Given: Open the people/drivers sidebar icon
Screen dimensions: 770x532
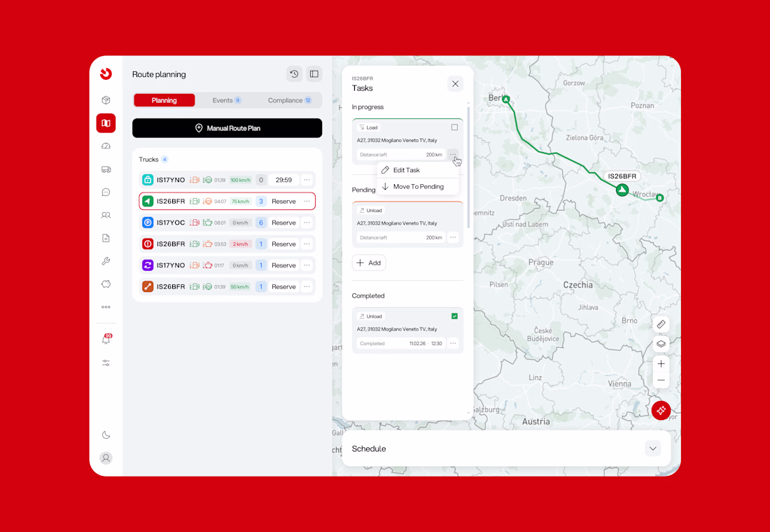Looking at the screenshot, I should (x=106, y=215).
